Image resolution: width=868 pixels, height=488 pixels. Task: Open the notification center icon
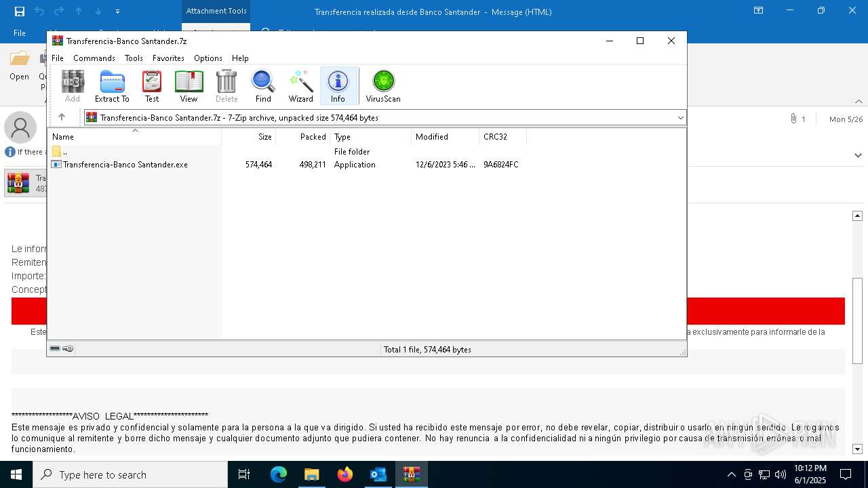(x=846, y=474)
